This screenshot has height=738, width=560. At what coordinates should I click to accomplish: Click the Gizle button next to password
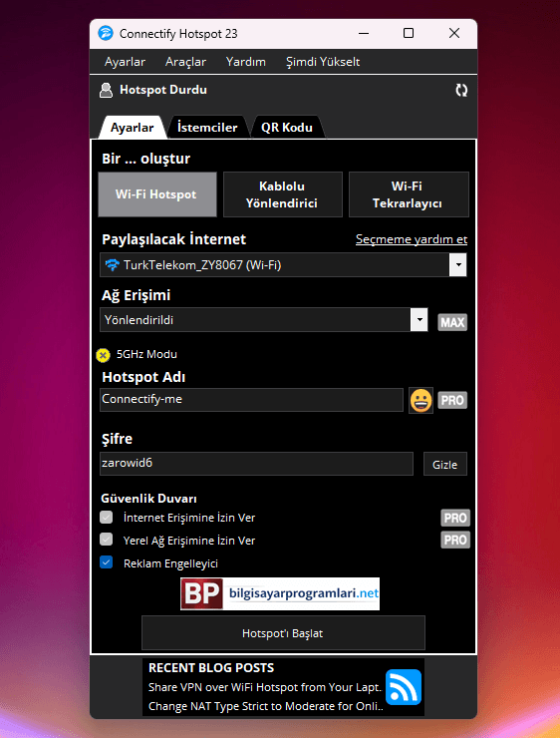click(444, 464)
